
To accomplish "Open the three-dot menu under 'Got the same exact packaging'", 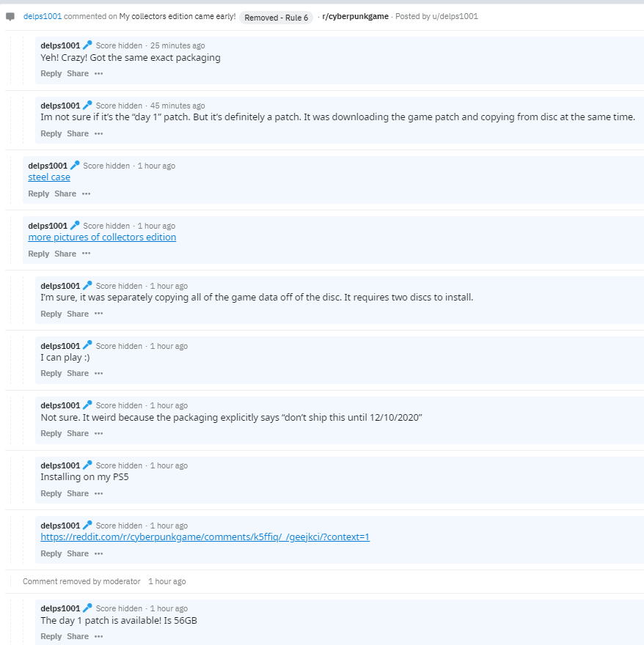I will pyautogui.click(x=99, y=73).
